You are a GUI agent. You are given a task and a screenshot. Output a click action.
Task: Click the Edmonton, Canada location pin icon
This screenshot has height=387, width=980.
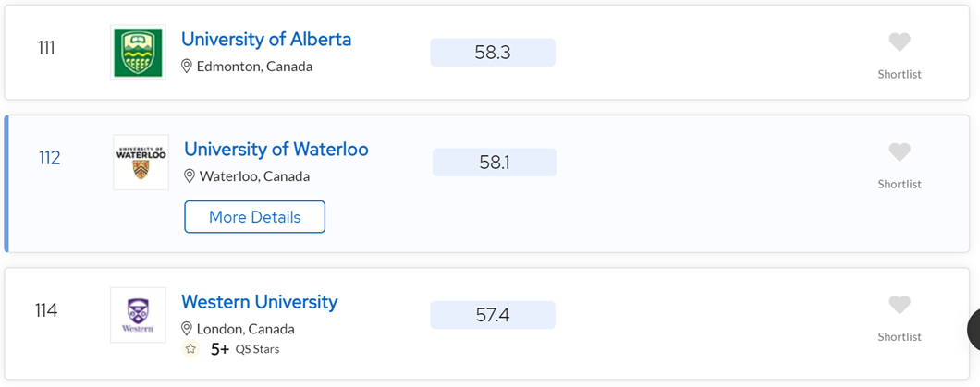tap(186, 67)
